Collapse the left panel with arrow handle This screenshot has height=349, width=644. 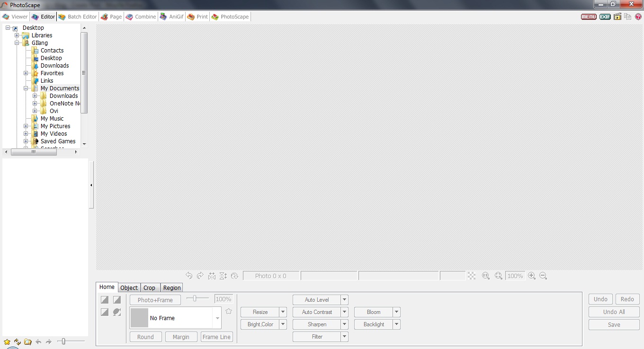91,185
